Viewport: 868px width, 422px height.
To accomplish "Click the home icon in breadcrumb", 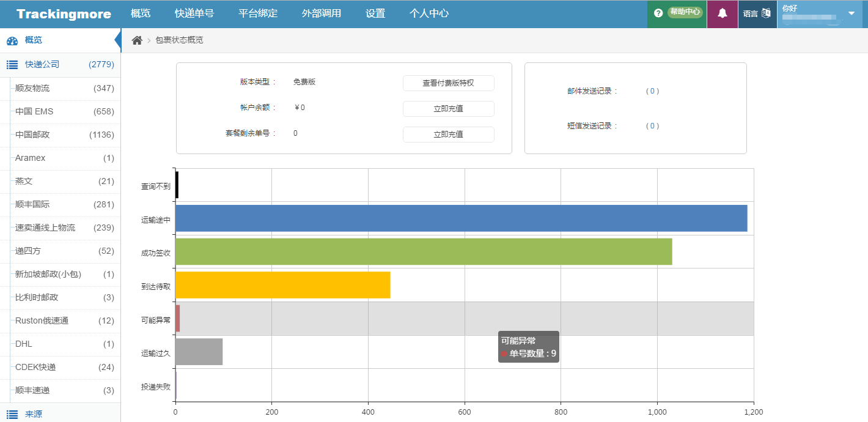I will pos(137,40).
